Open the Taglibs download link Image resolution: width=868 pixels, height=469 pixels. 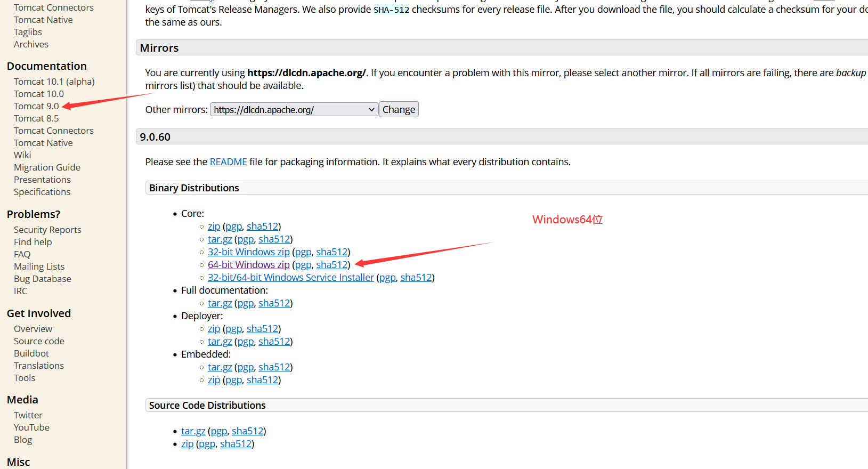coord(28,32)
